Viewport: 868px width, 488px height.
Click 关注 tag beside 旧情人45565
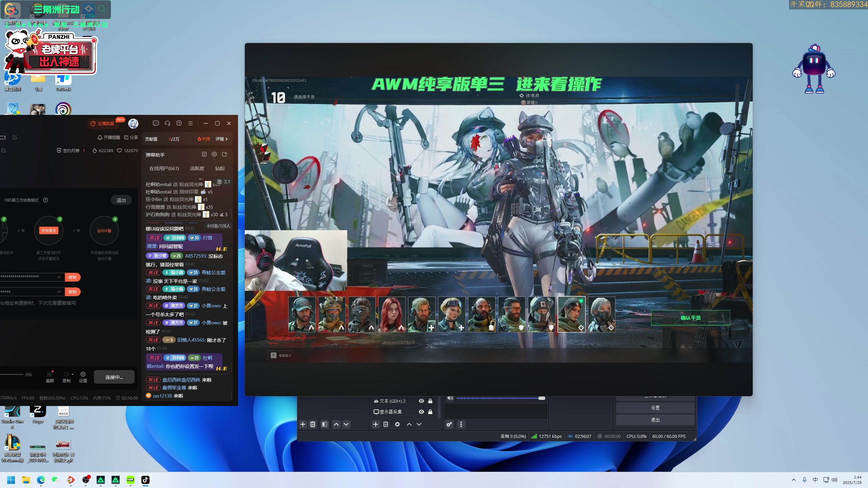coord(153,340)
